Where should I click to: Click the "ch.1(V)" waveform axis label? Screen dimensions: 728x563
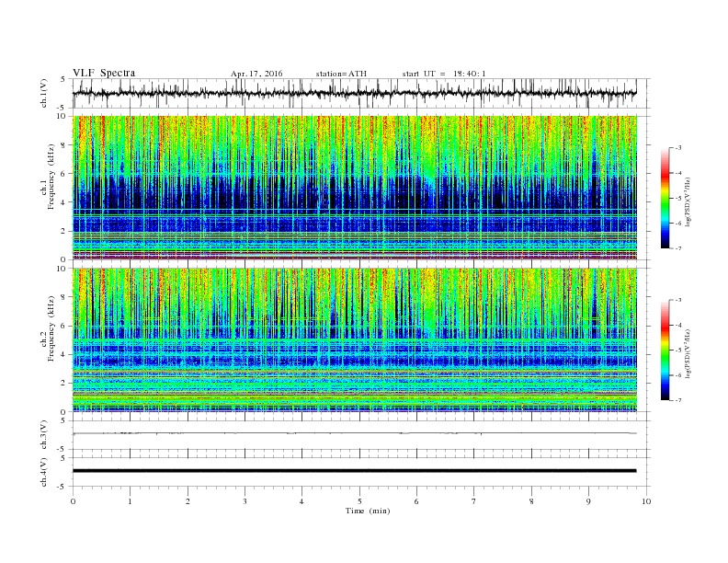43,93
